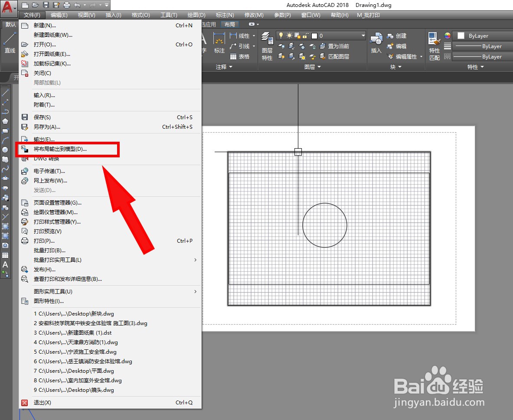This screenshot has width=513, height=420.
Task: Click the 置为当前 button
Action: click(x=334, y=46)
